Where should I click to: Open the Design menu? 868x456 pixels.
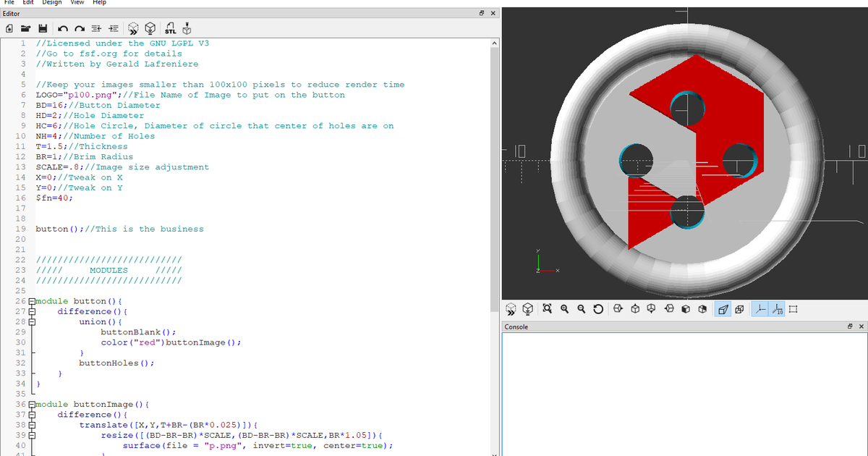(x=51, y=3)
